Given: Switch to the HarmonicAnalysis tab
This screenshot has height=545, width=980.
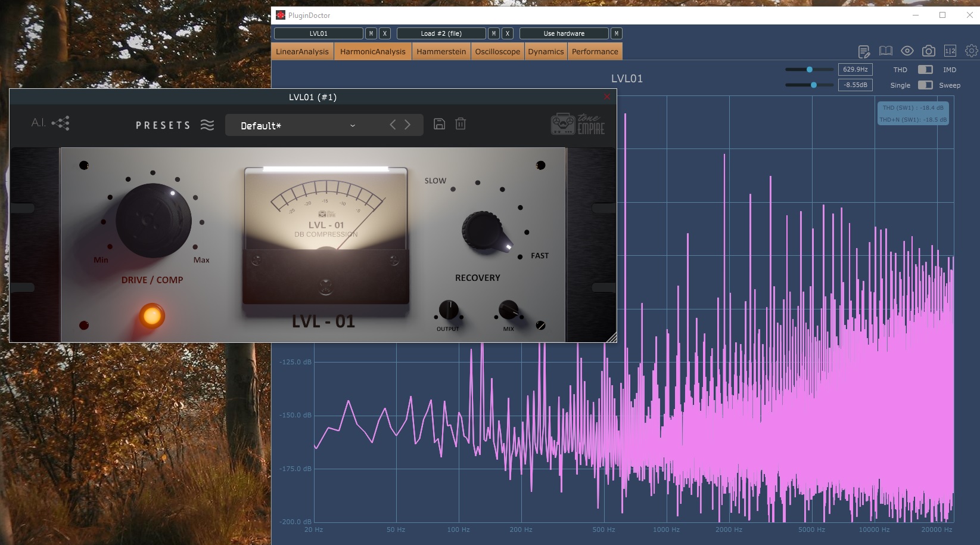Looking at the screenshot, I should [373, 51].
